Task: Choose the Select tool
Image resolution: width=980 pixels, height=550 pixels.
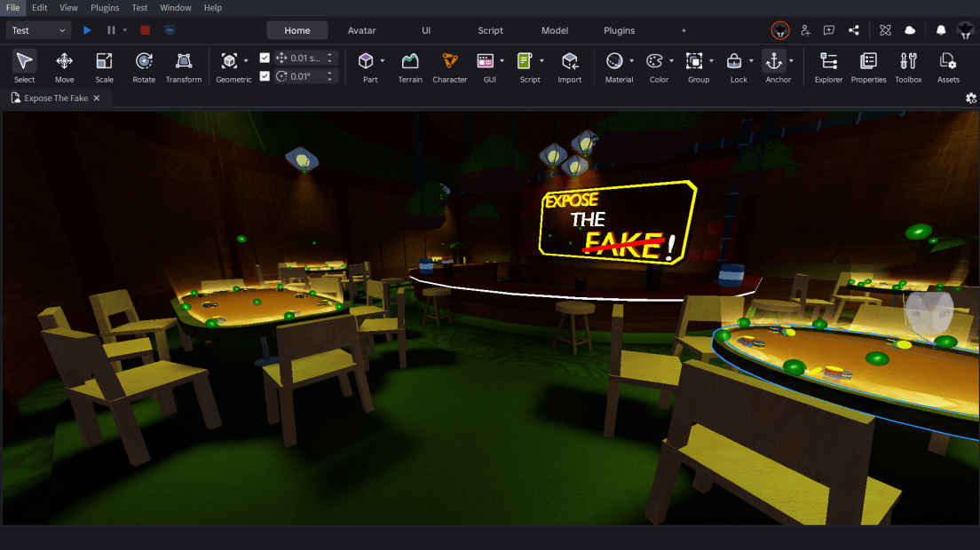Action: click(24, 67)
